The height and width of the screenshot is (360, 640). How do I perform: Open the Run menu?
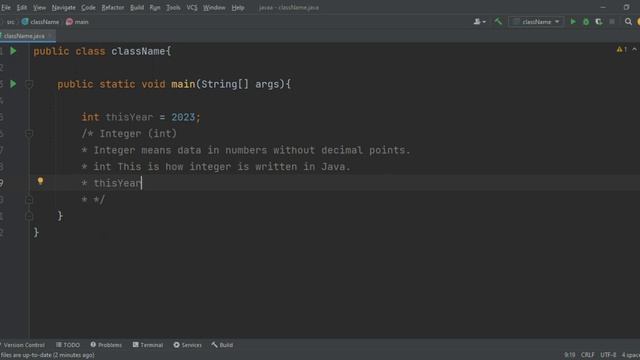tap(155, 7)
